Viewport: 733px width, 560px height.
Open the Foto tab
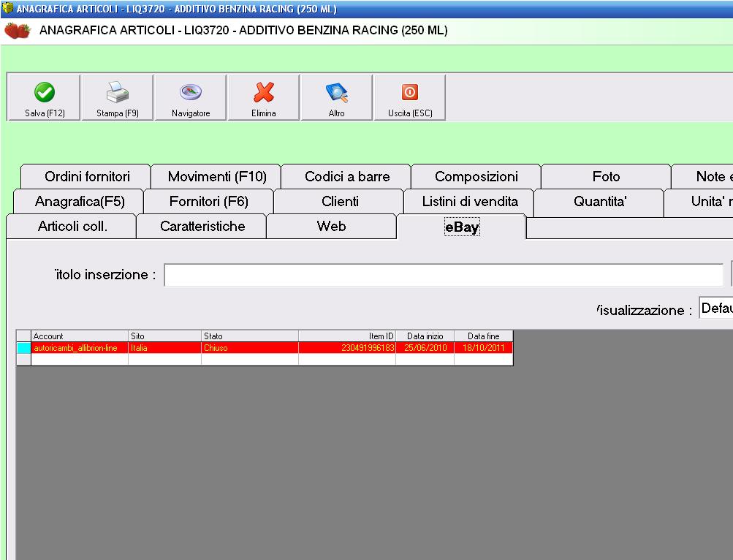tap(607, 176)
